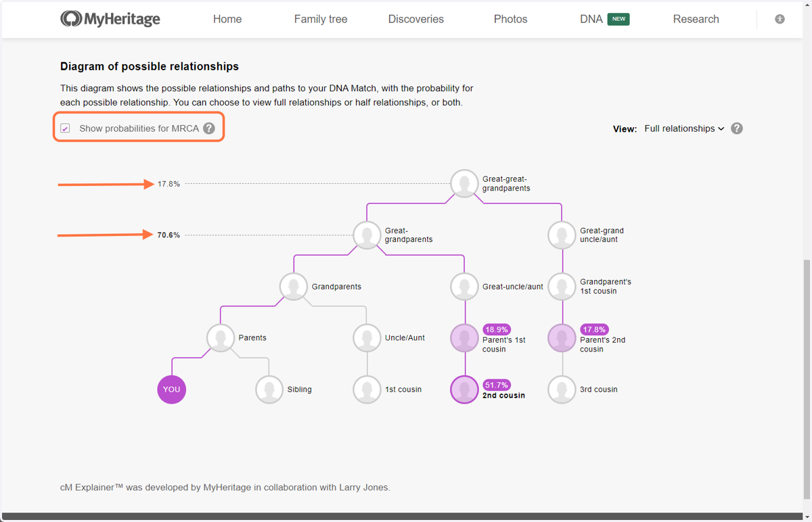Select the Parents avatar node
The width and height of the screenshot is (812, 522).
tap(221, 338)
